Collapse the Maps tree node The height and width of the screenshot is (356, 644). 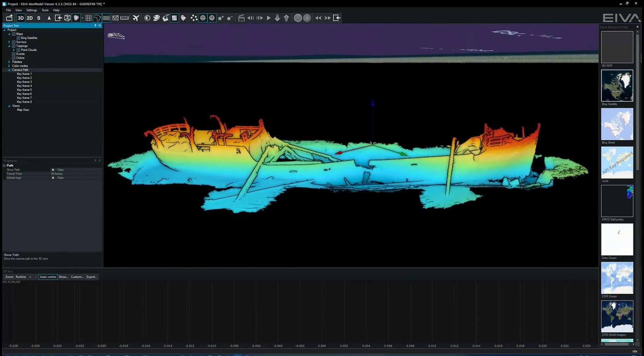point(9,34)
